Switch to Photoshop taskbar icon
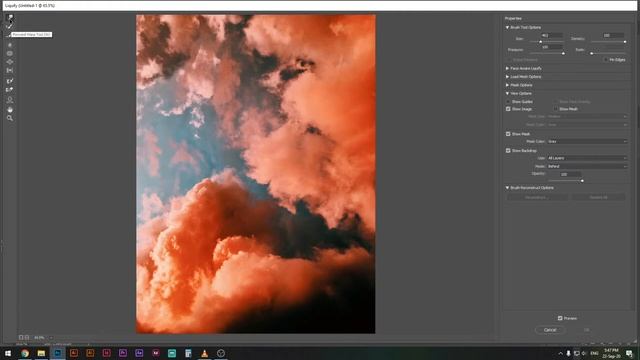Screen dimensions: 640x360 tap(58, 353)
